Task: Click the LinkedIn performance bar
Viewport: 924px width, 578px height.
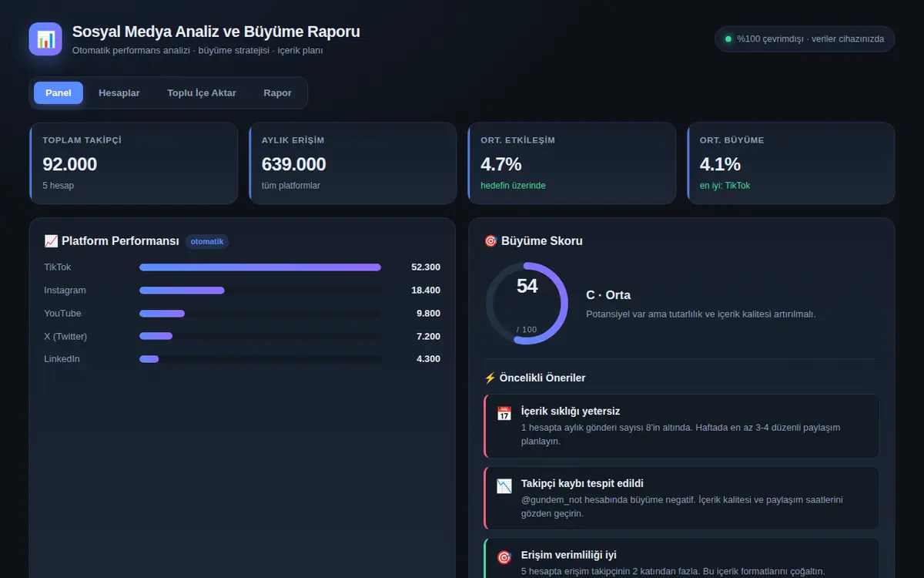Action: [260, 359]
